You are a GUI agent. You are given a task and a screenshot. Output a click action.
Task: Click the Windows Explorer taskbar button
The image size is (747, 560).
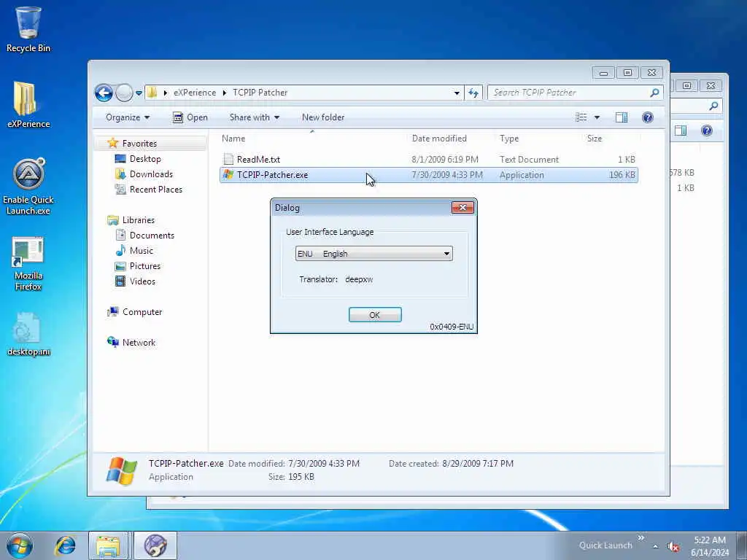[x=108, y=545]
